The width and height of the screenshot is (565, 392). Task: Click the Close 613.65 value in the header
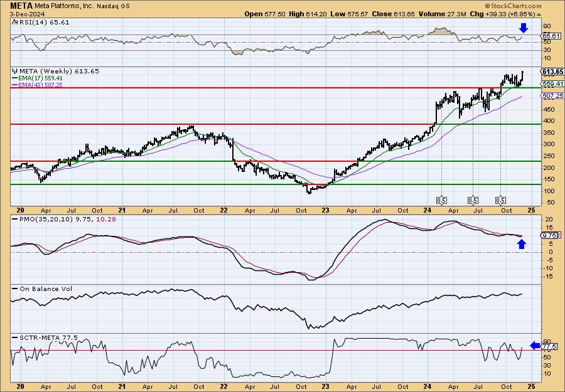393,14
